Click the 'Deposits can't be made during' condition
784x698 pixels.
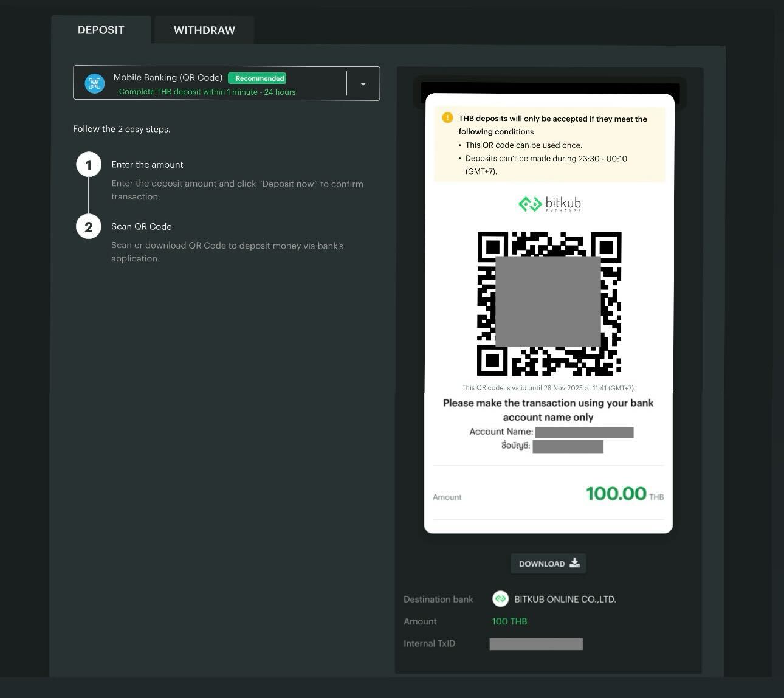click(x=546, y=165)
